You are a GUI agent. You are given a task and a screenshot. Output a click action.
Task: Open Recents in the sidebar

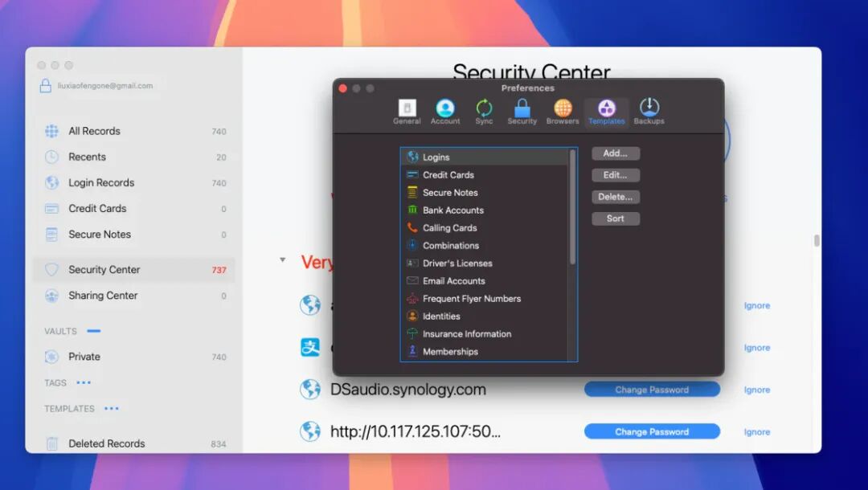(136, 157)
